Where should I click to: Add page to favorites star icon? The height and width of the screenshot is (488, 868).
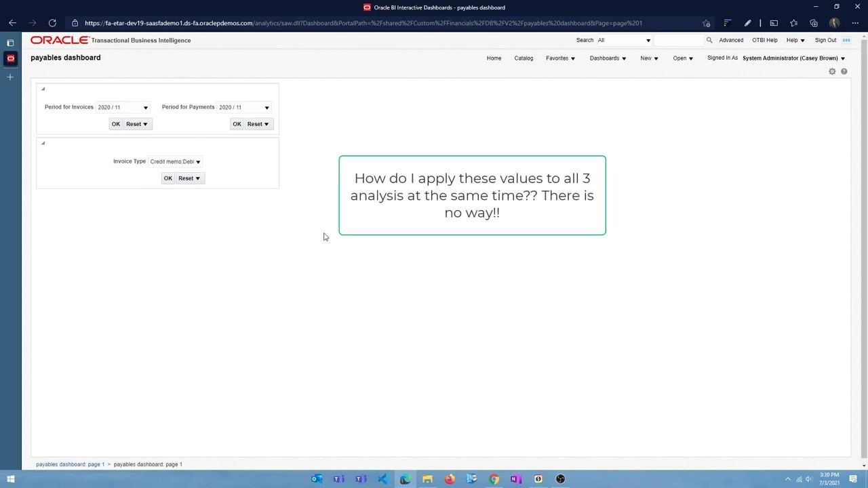coord(707,23)
